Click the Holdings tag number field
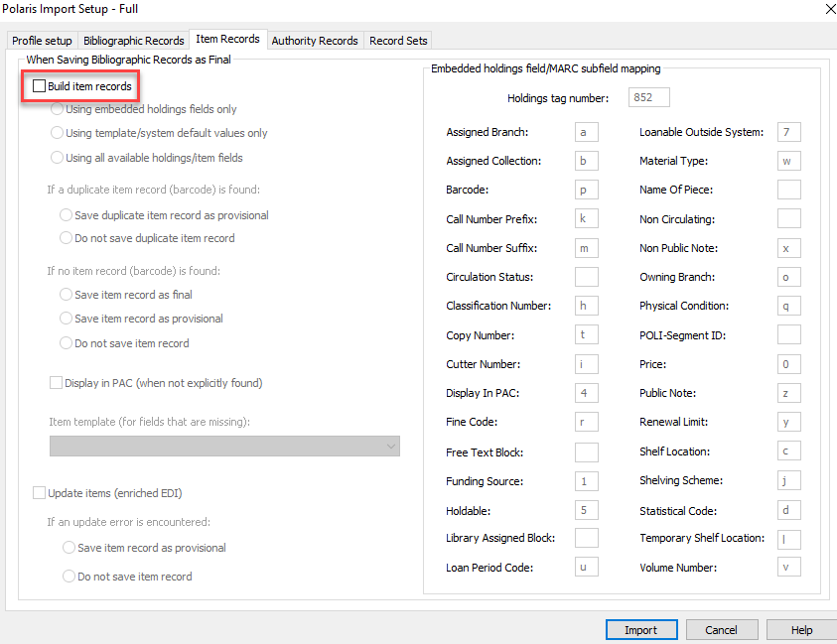837x644 pixels. click(649, 97)
